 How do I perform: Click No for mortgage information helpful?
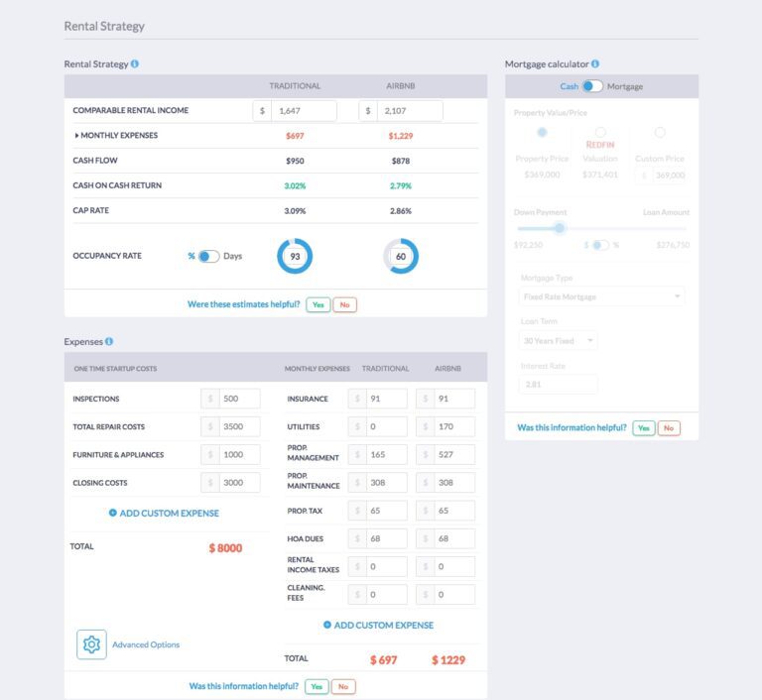click(x=669, y=428)
